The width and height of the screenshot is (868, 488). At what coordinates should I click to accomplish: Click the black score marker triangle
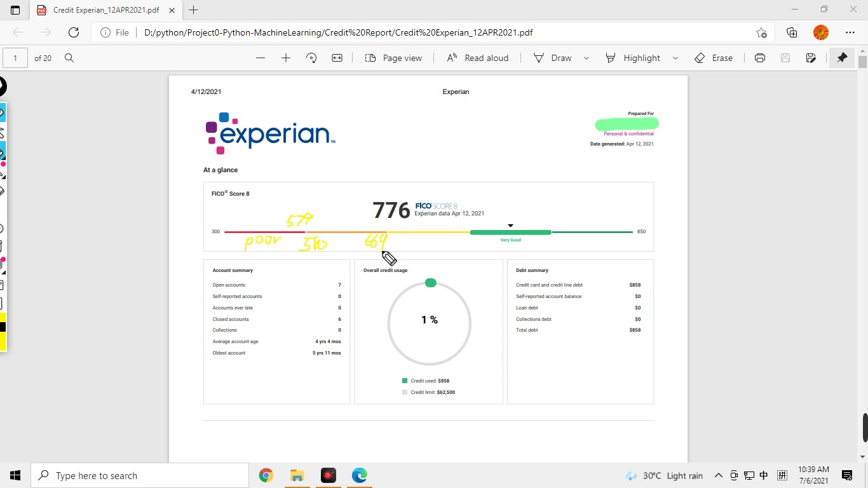[x=510, y=226]
